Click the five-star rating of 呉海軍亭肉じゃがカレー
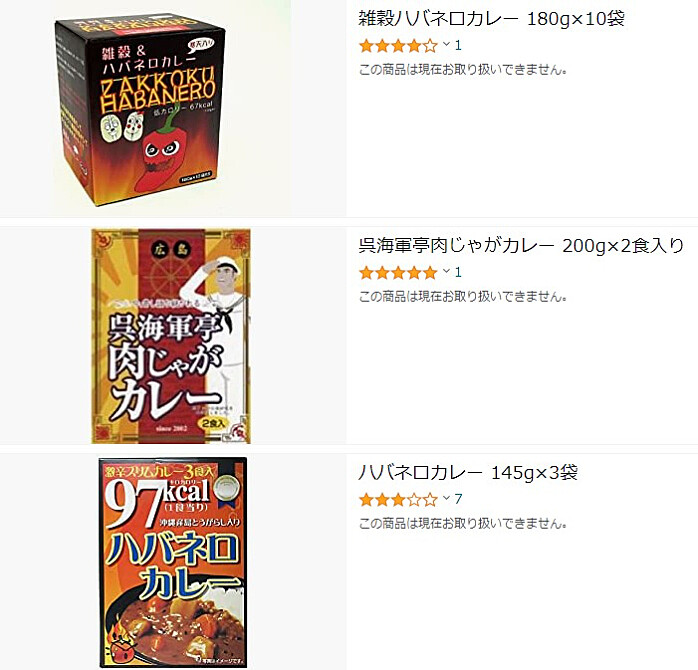The image size is (698, 670). point(398,272)
